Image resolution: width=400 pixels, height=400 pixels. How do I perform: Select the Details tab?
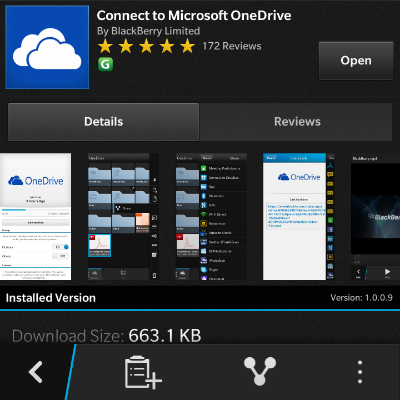pyautogui.click(x=103, y=122)
